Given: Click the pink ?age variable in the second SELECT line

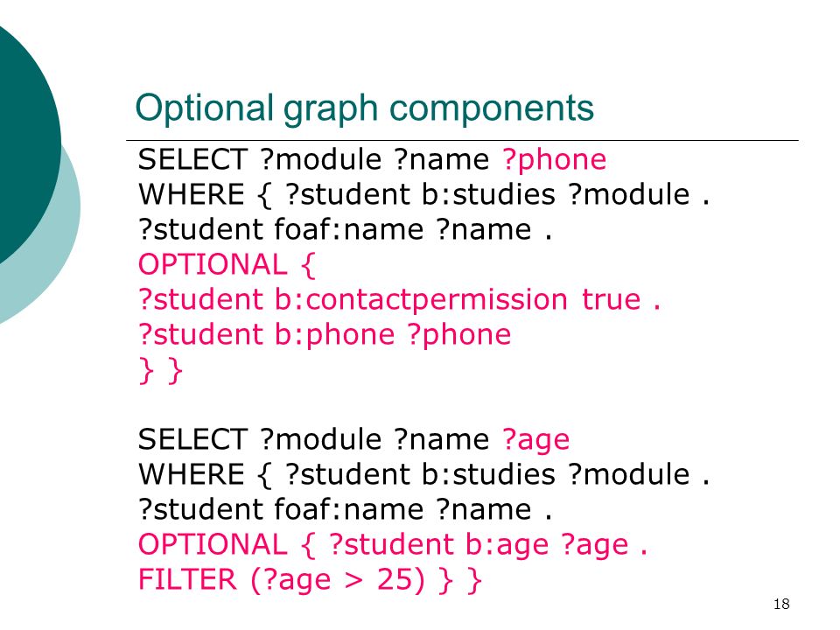Looking at the screenshot, I should coord(535,440).
